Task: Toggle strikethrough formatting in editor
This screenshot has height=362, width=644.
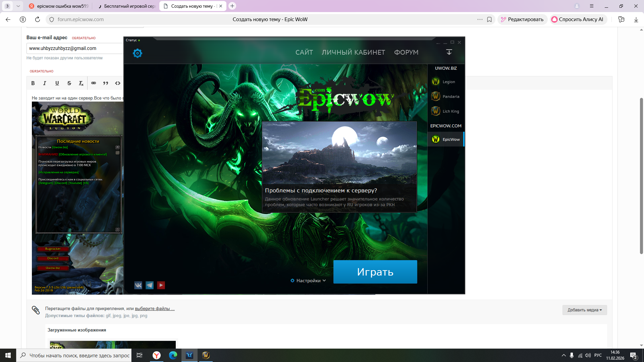Action: [69, 83]
